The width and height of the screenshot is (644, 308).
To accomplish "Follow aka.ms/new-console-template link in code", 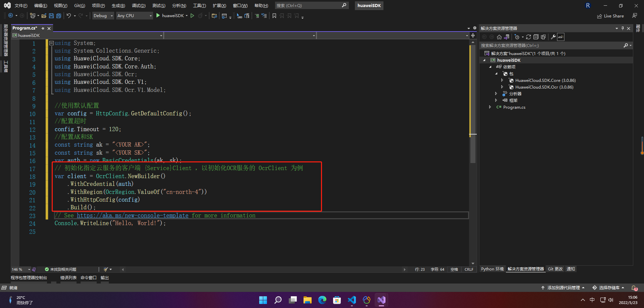I will 133,215.
